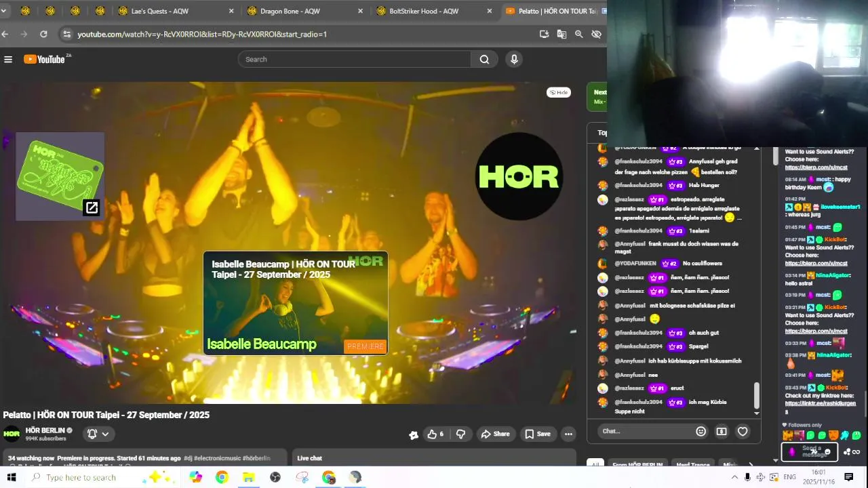The height and width of the screenshot is (488, 868).
Task: Like the video with thumbs up
Action: pos(435,434)
